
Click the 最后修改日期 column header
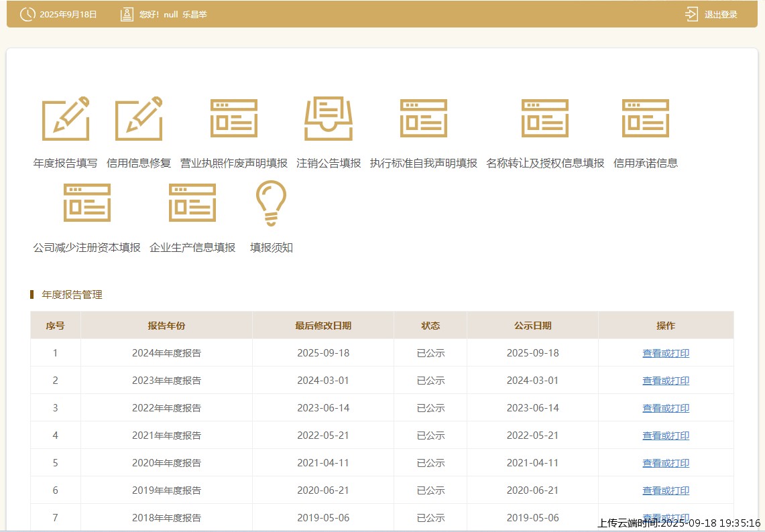point(323,325)
